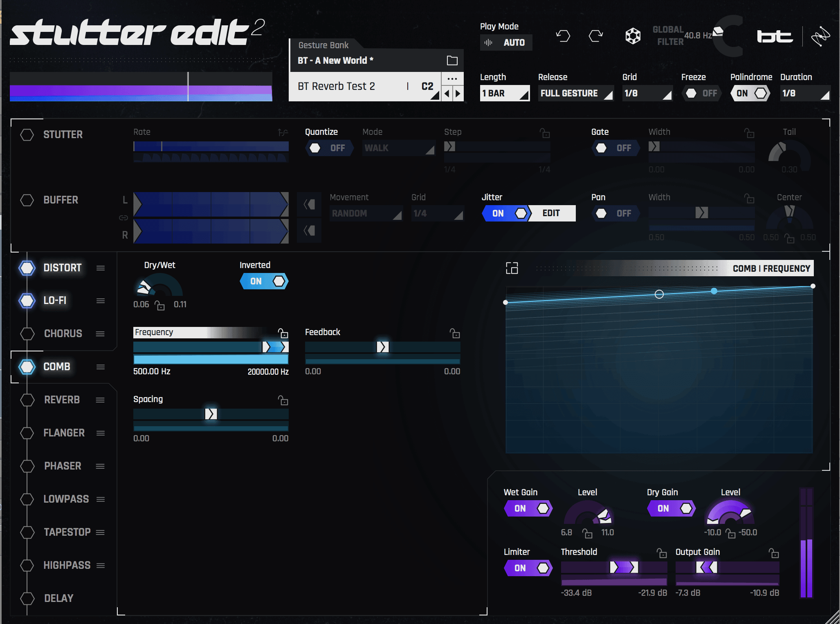The height and width of the screenshot is (624, 840).
Task: Click the COMB module reorder handle
Action: [x=101, y=367]
